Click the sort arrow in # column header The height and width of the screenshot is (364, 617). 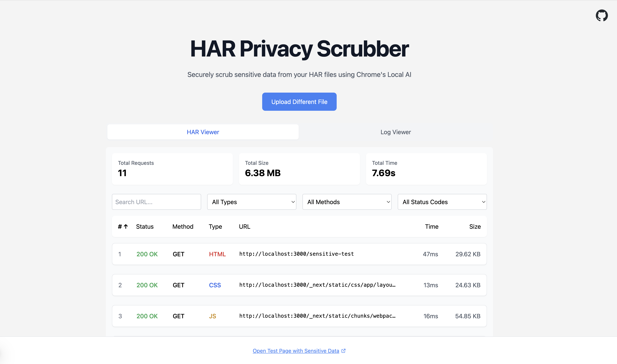click(x=126, y=226)
